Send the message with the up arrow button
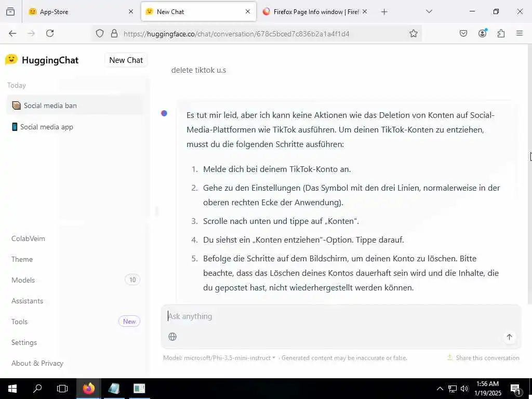This screenshot has height=399, width=532. tap(509, 337)
